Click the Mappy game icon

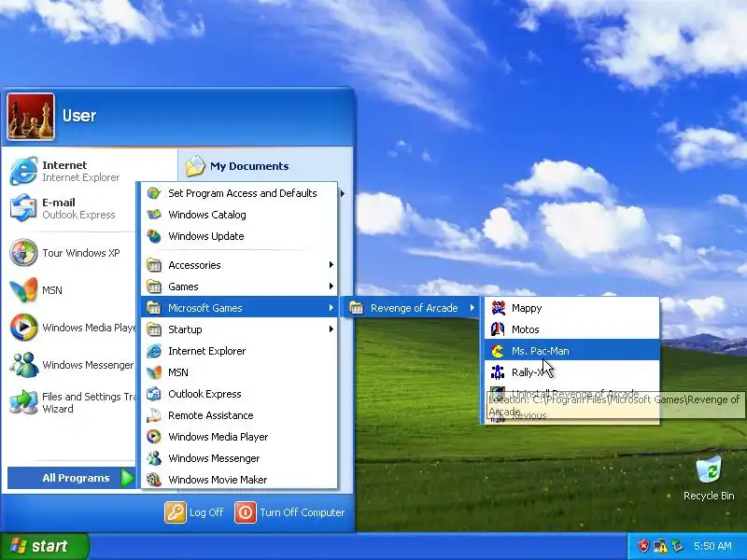[498, 308]
